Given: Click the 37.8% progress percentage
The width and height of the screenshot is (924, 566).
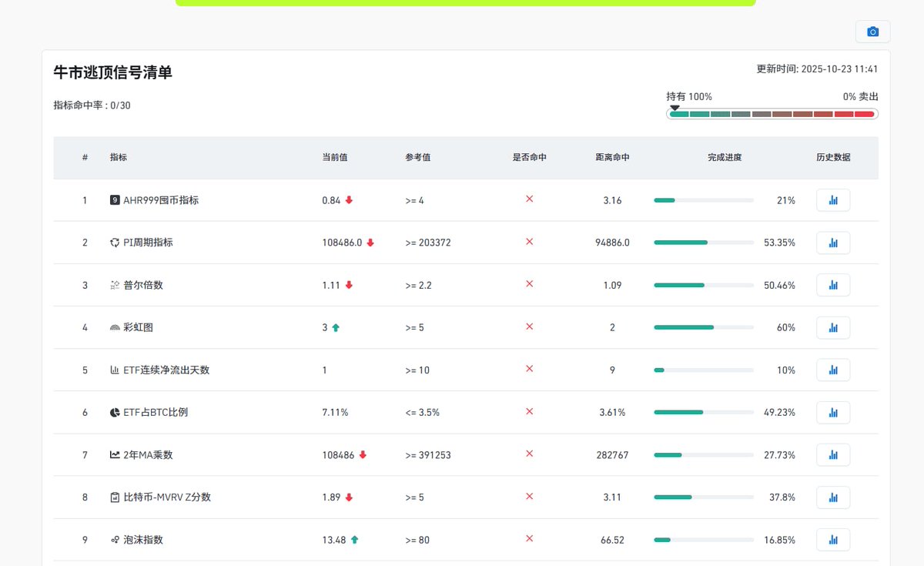Looking at the screenshot, I should [782, 497].
